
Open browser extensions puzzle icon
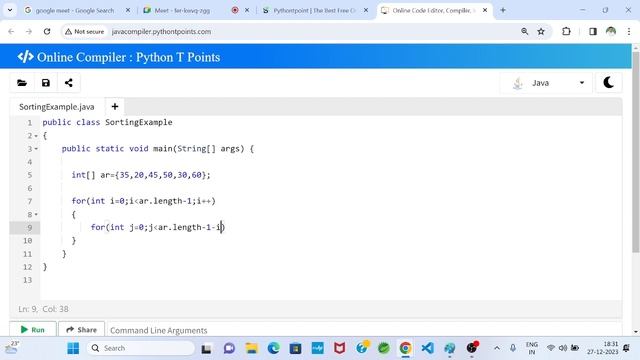point(566,31)
